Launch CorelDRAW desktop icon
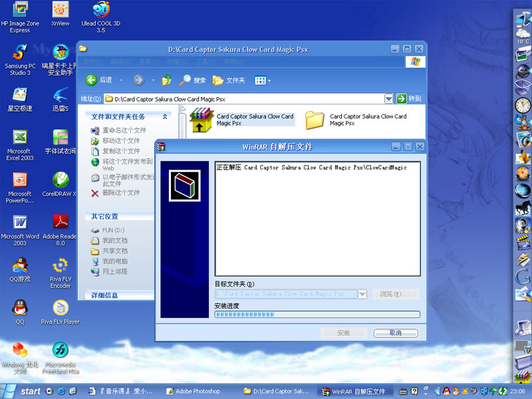The width and height of the screenshot is (532, 399). (60, 185)
